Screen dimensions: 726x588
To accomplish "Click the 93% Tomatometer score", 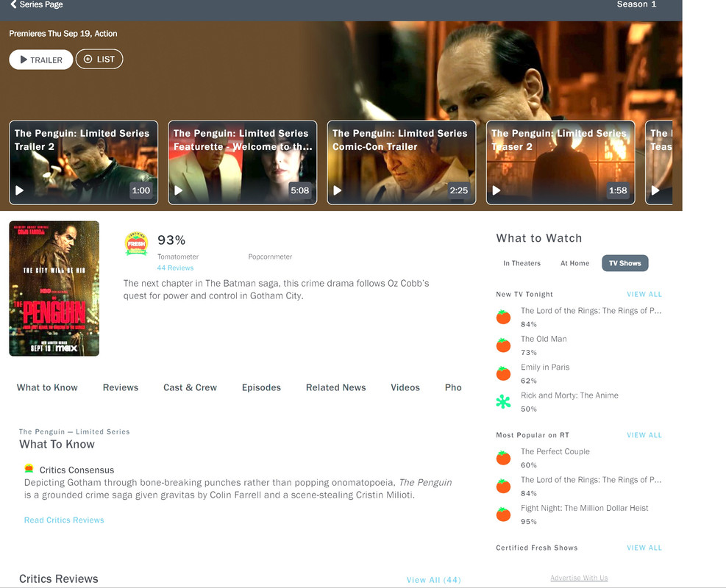I will tap(171, 240).
